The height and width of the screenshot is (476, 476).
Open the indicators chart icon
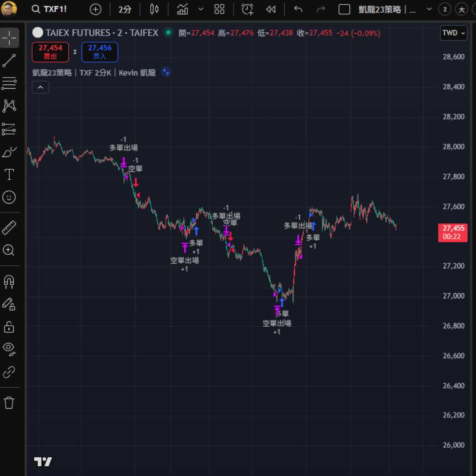pos(182,9)
